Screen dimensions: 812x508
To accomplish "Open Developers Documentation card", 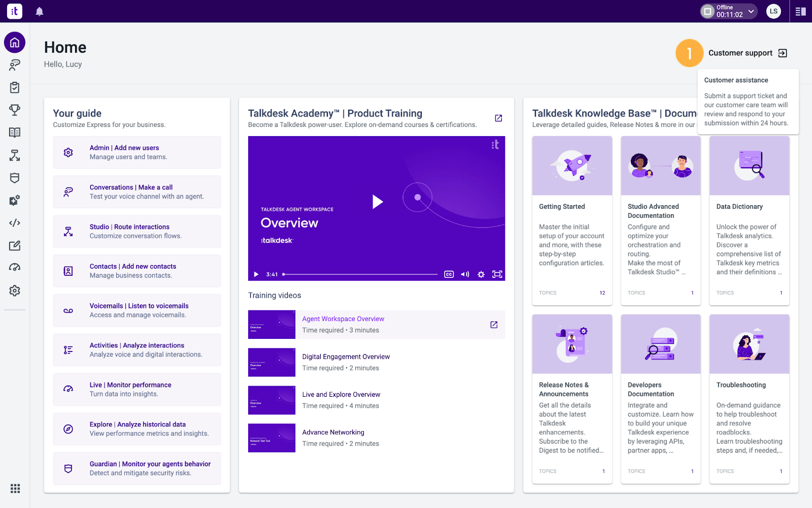I will pos(661,399).
